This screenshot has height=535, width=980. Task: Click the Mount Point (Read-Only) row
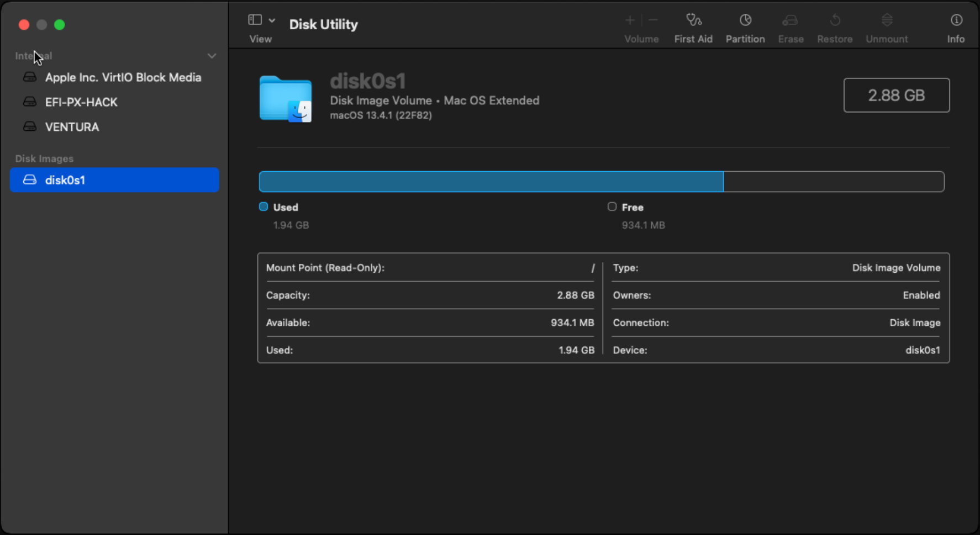(430, 268)
